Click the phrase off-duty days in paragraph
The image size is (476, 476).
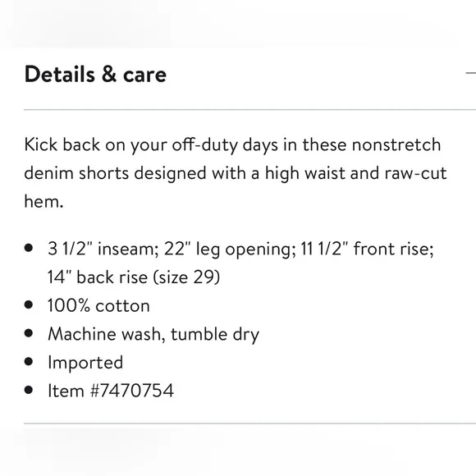point(225,145)
